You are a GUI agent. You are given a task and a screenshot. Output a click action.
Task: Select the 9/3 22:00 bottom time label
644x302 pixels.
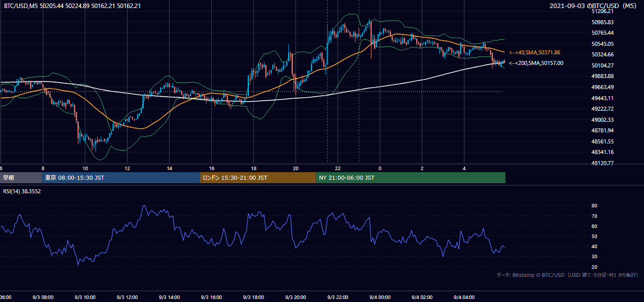pyautogui.click(x=338, y=298)
